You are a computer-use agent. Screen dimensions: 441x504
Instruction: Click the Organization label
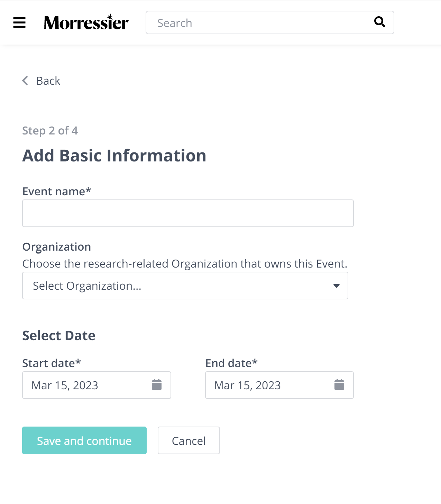[x=57, y=247]
